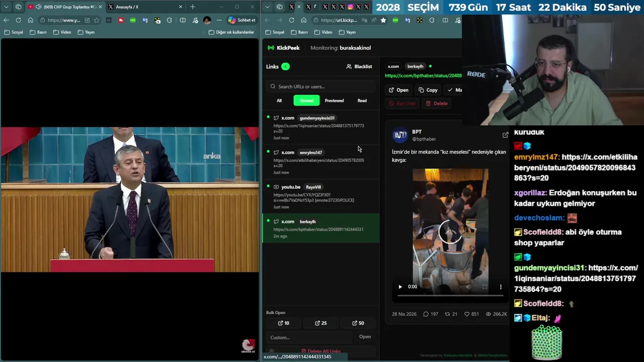The image size is (644, 362).
Task: Click the chat link from gundemyayincisi31
Action: 576,279
